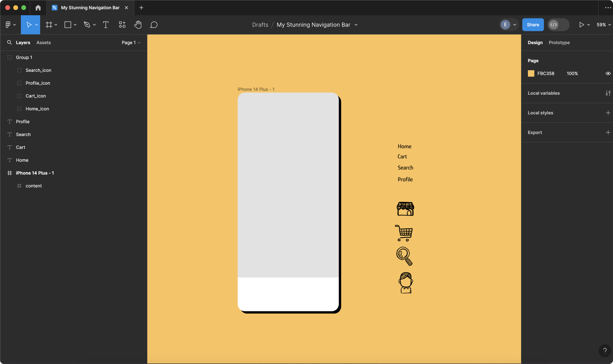
Task: Toggle page background color visibility eye
Action: 608,73
